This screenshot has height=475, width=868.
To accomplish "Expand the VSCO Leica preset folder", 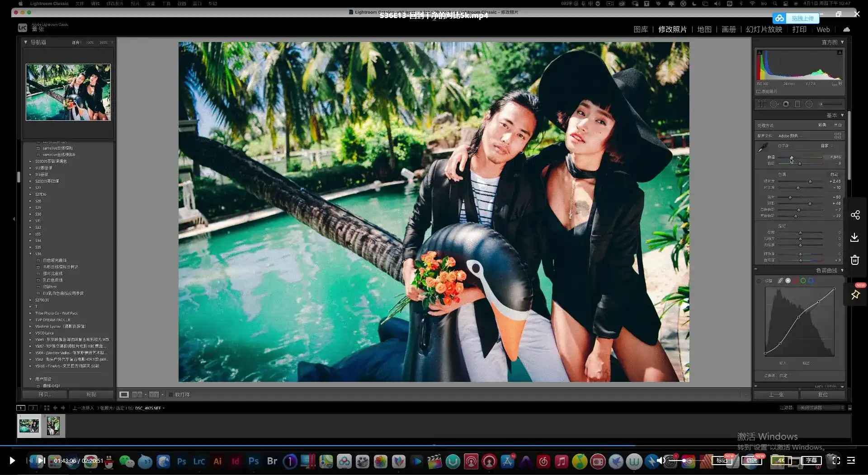I will point(31,333).
